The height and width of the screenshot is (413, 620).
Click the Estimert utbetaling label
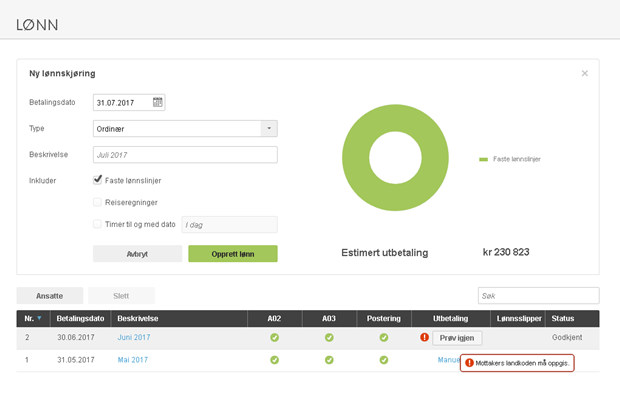click(x=385, y=252)
